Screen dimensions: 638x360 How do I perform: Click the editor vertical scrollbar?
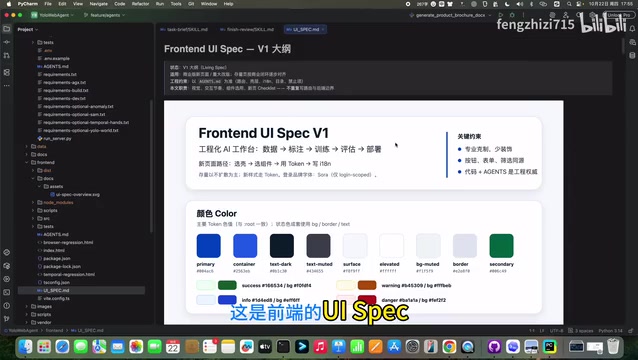pos(623,46)
